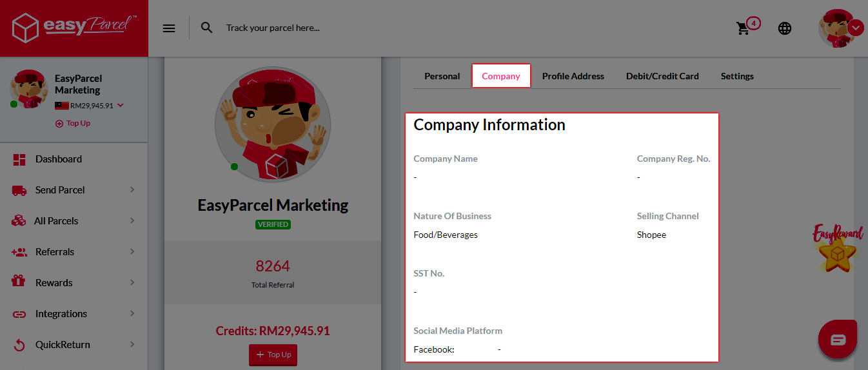This screenshot has height=370, width=868.
Task: Expand the QuickReturn submenu chevron
Action: [x=132, y=344]
